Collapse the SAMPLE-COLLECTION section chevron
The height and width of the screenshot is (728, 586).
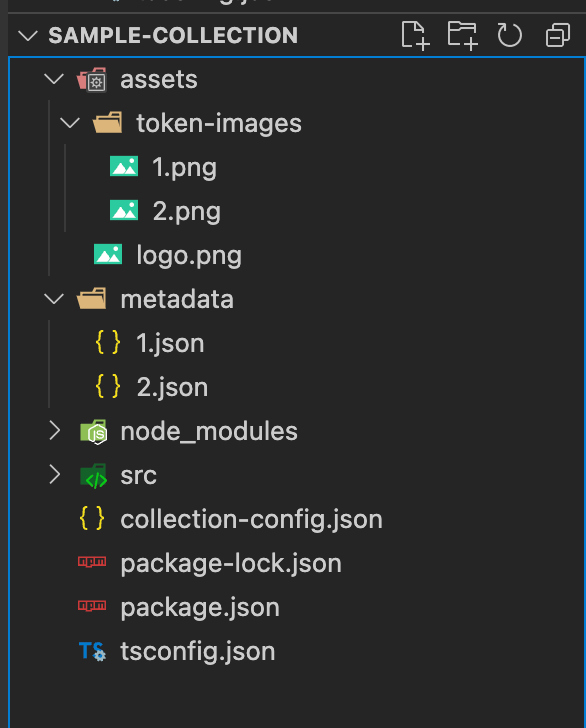28,35
